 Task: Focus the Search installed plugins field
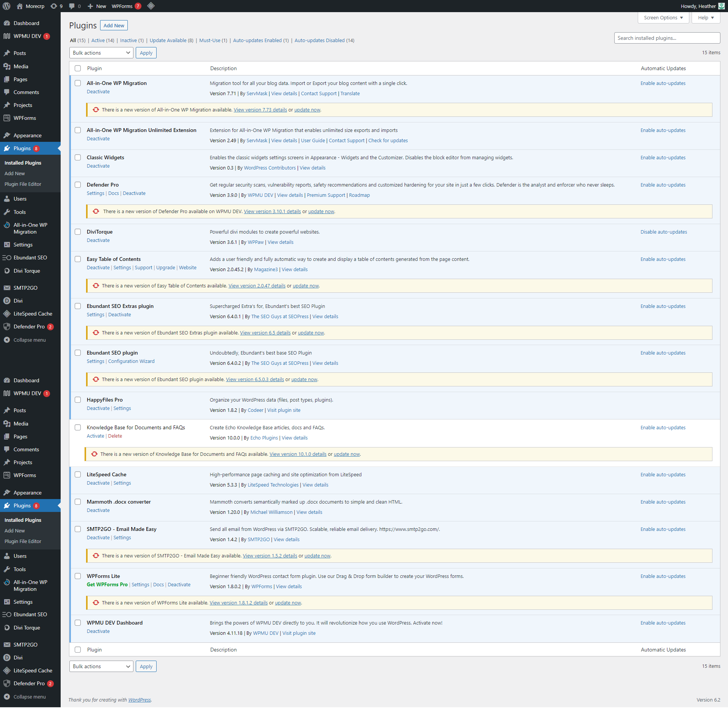pos(667,38)
